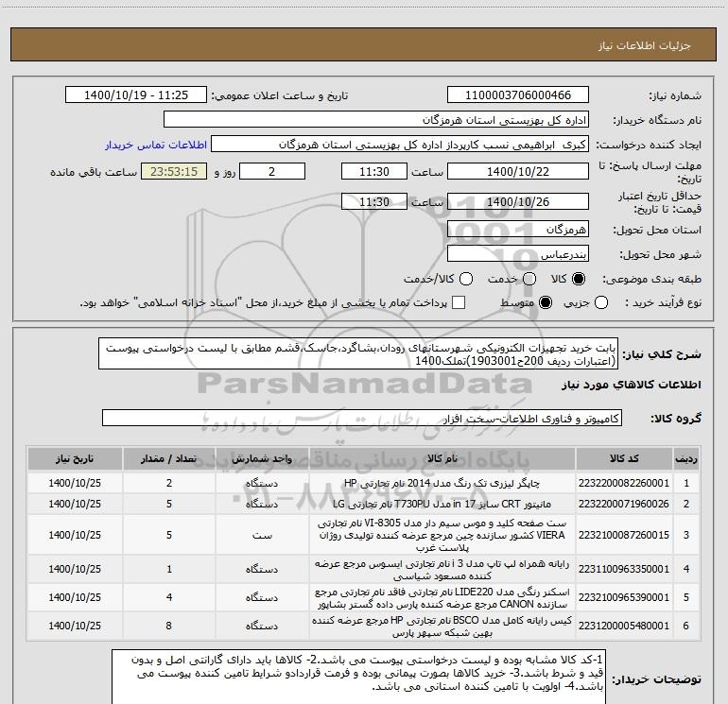
Task: Select the جزیی purchase type radio
Action: [x=601, y=302]
